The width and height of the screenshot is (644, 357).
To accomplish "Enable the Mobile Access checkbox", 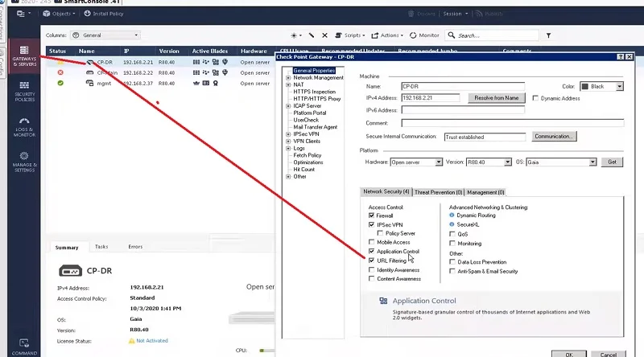I will coord(372,242).
